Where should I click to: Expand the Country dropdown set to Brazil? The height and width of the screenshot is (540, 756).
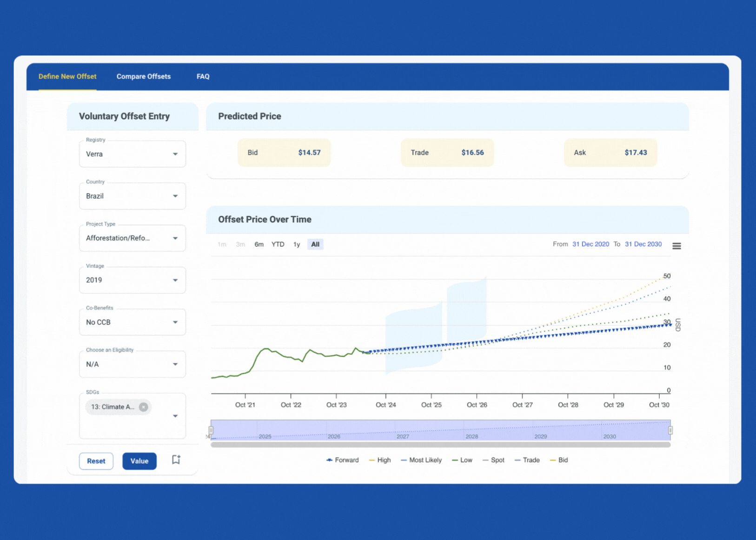coord(133,196)
